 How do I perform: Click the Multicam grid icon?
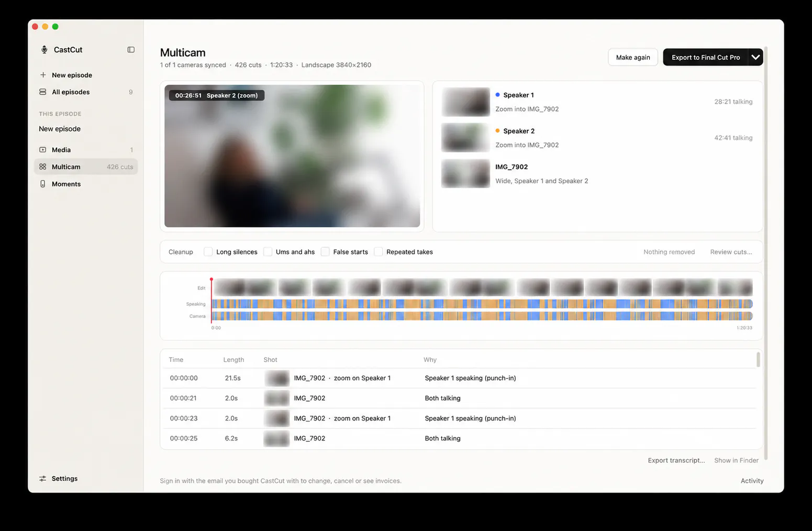[43, 167]
